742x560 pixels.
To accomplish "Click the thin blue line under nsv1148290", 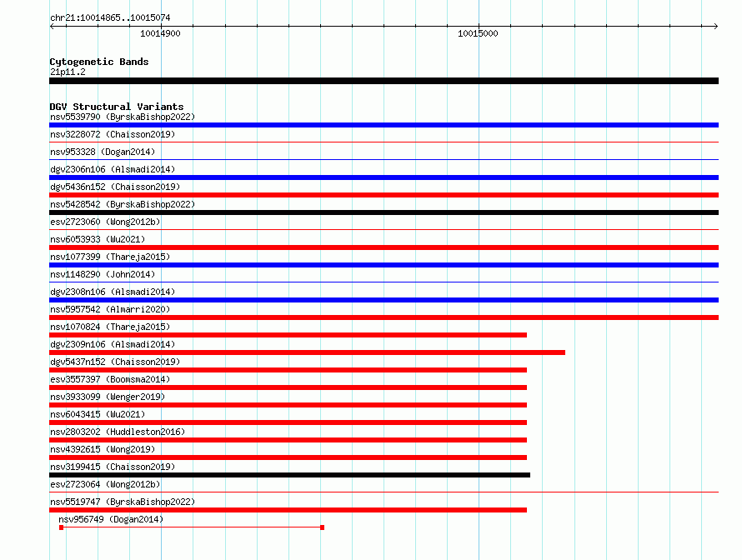I will coord(384,282).
